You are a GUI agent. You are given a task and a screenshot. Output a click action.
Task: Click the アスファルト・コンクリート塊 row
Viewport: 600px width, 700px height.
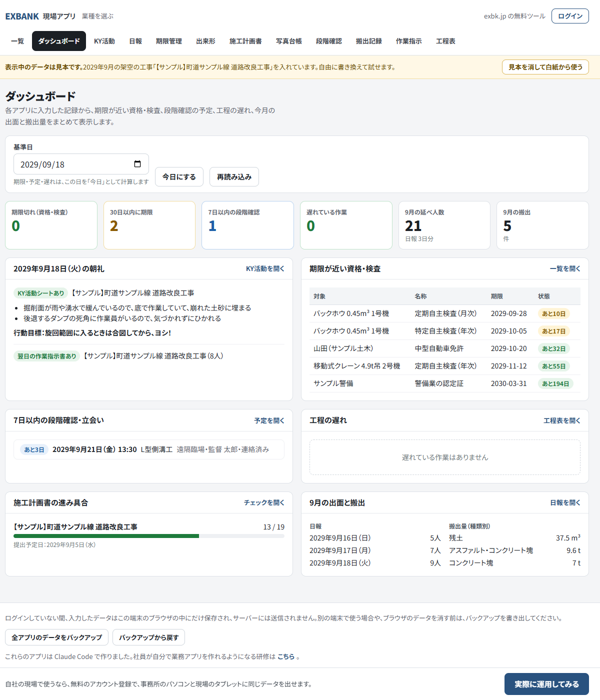(x=514, y=550)
